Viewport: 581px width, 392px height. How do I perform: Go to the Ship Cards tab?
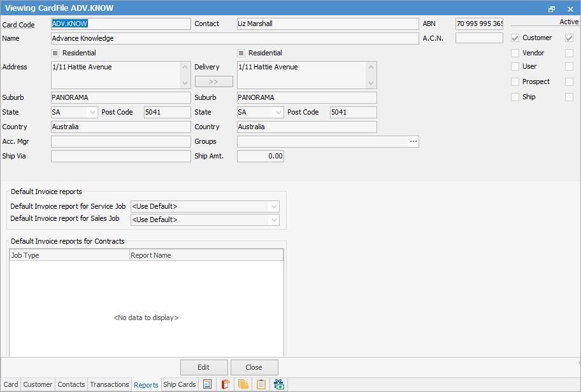tap(180, 384)
